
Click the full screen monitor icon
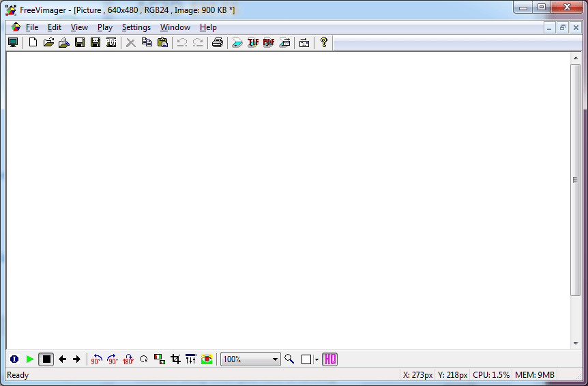[13, 43]
